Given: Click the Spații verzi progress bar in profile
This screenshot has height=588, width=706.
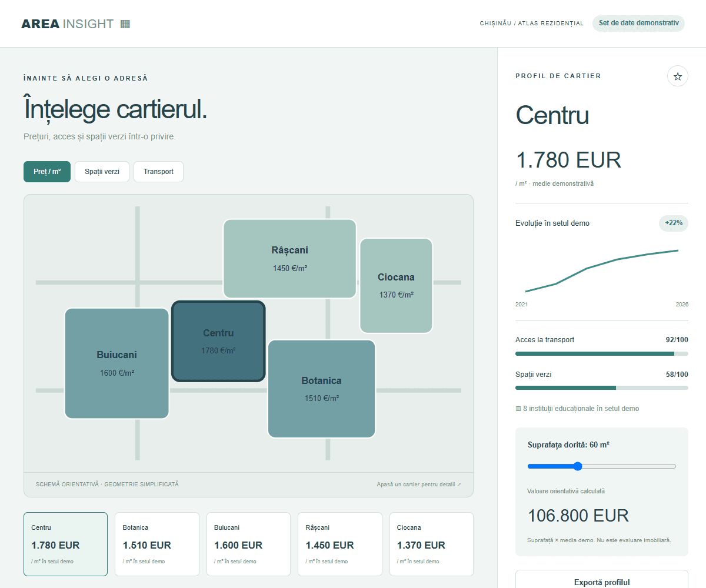Looking at the screenshot, I should coord(602,387).
